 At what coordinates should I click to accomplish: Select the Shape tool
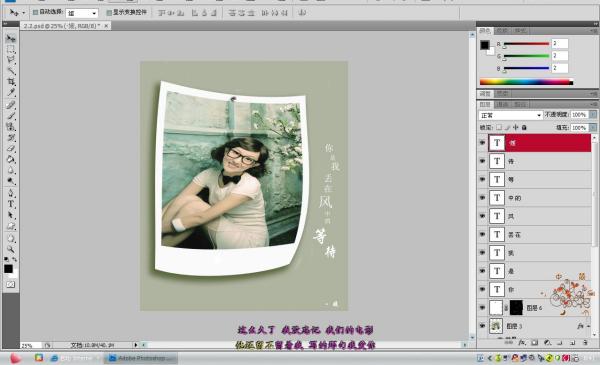pyautogui.click(x=10, y=226)
